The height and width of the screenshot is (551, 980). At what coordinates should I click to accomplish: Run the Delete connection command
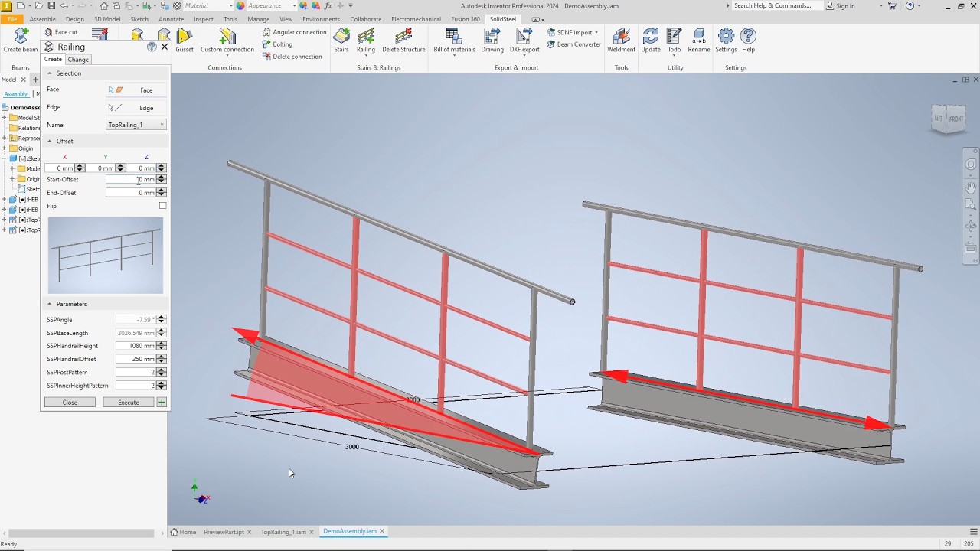292,57
